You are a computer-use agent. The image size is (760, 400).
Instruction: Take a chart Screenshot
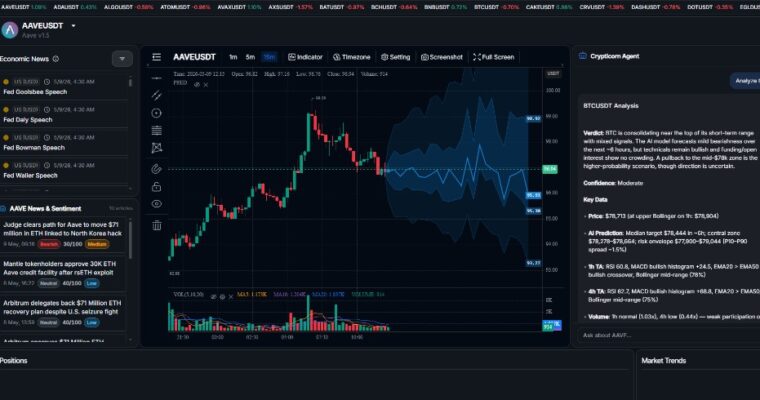click(x=442, y=57)
